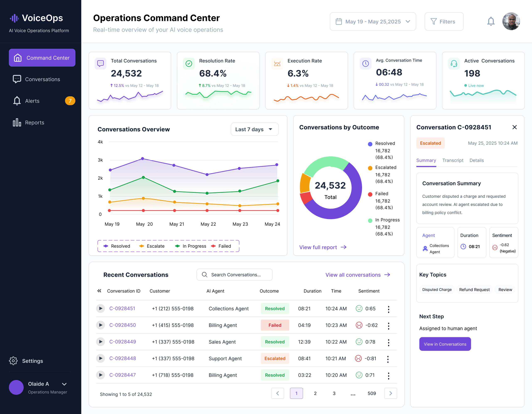Open the Reports section icon
The image size is (532, 414).
(17, 122)
